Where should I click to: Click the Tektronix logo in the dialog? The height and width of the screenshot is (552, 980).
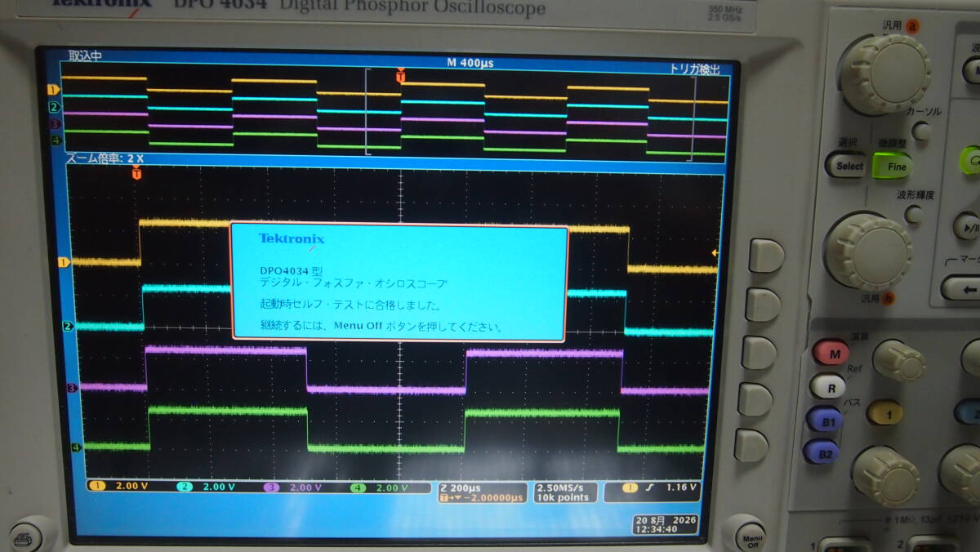click(x=292, y=238)
